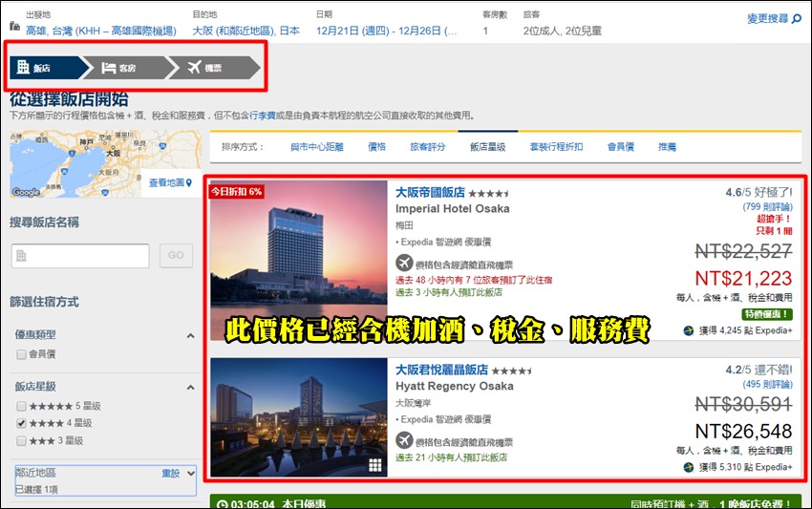Check the 3 星級 hotel checkbox
Screen dimensions: 812x509
(x=21, y=440)
